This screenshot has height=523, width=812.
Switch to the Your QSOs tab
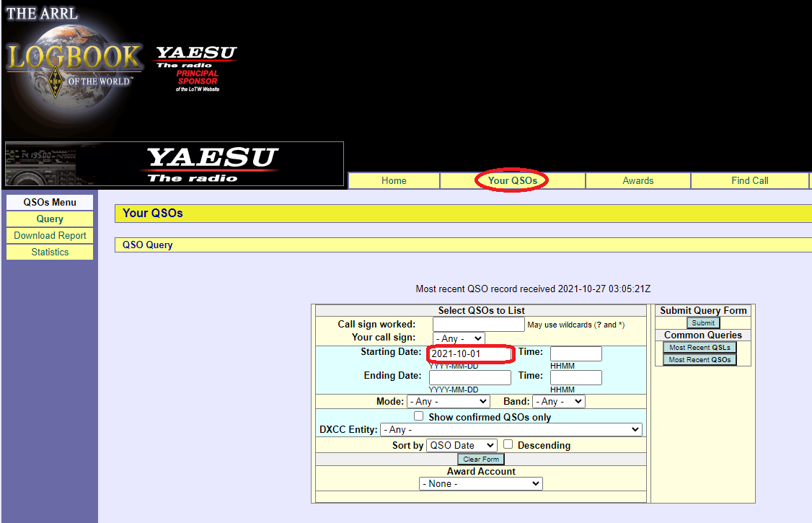coord(512,181)
